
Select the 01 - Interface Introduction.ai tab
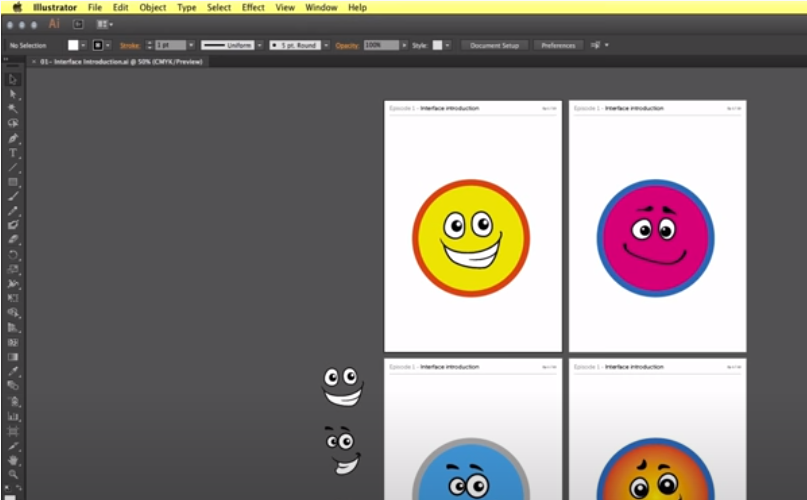pos(121,62)
